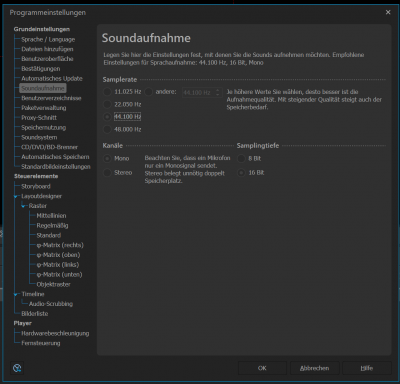This screenshot has height=384, width=400.
Task: Open help with the Hilfe button
Action: pos(367,368)
